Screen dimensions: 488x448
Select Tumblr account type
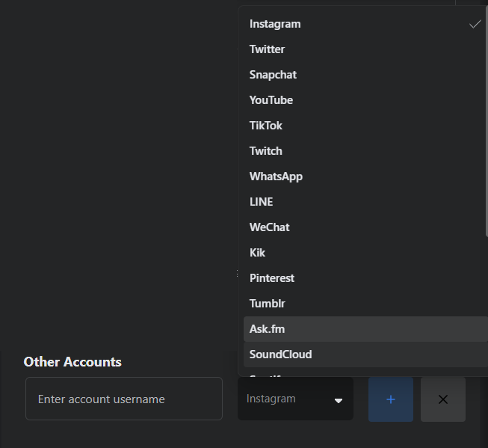click(365, 304)
